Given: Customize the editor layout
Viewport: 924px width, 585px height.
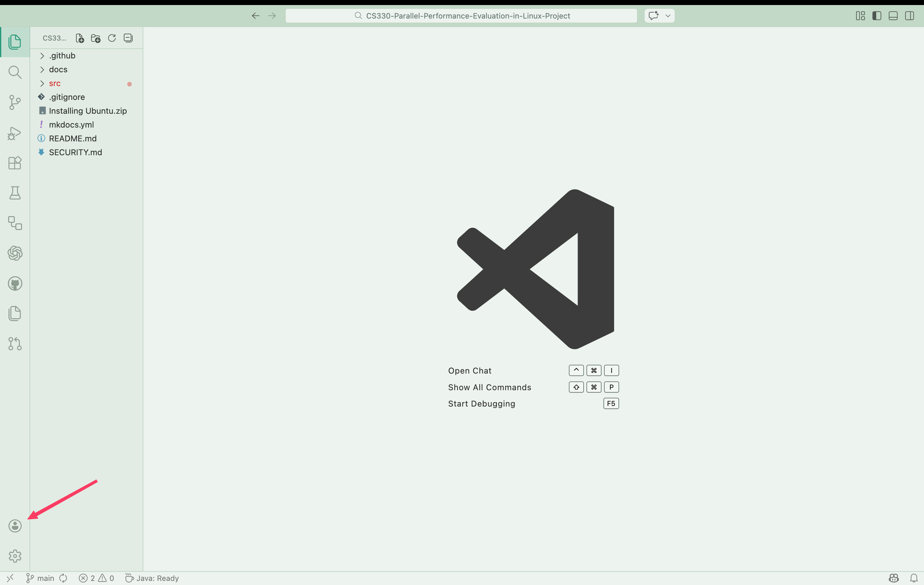Looking at the screenshot, I should tap(860, 16).
